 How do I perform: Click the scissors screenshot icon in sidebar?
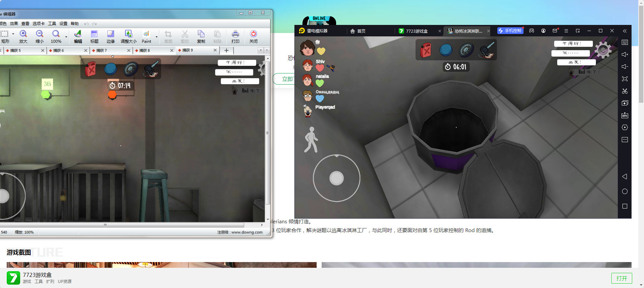click(625, 91)
